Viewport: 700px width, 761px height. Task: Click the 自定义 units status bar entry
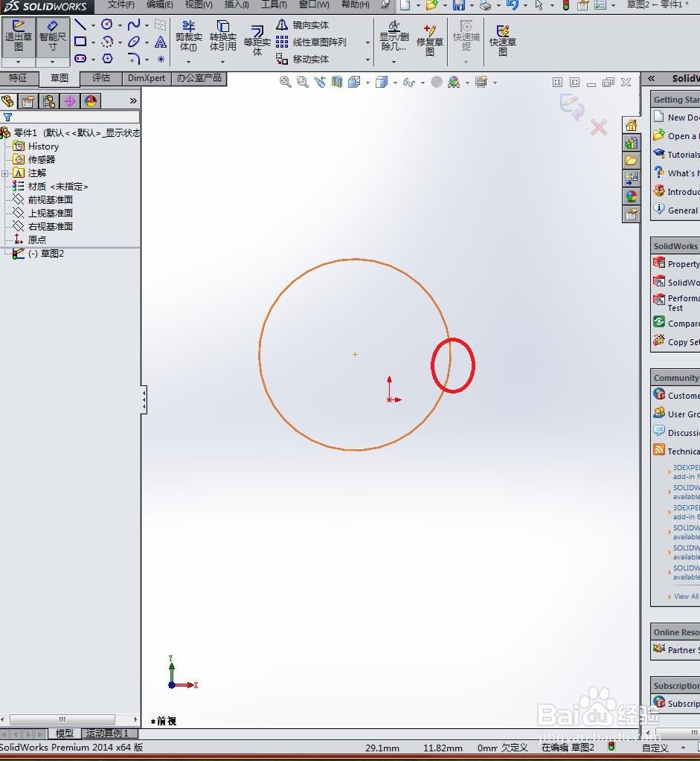point(655,748)
